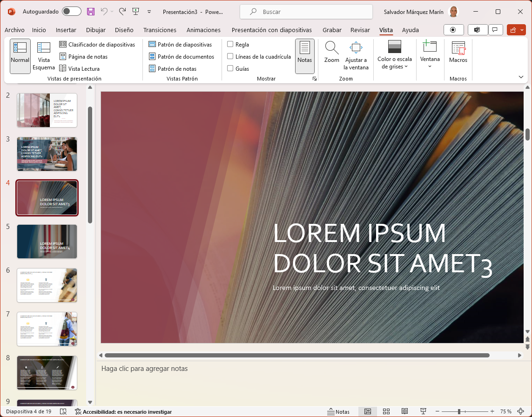Click user account Salvador Márquez Marín
Screen dimensions: 532x417
(421, 12)
